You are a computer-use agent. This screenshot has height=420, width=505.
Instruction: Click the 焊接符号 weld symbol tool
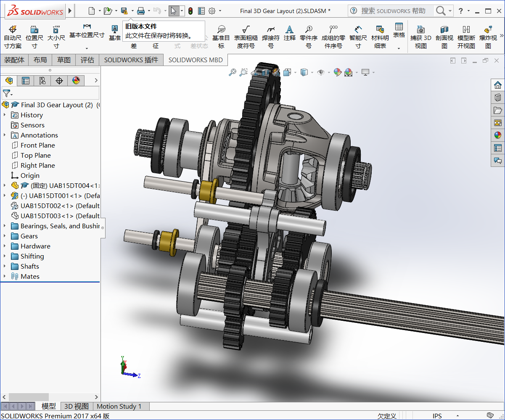271,37
